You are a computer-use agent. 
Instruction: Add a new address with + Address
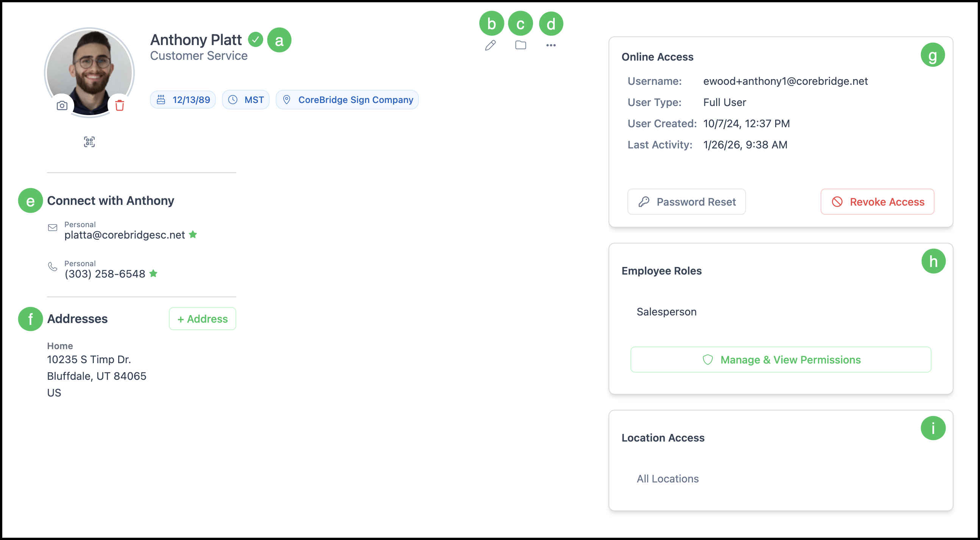pyautogui.click(x=202, y=319)
